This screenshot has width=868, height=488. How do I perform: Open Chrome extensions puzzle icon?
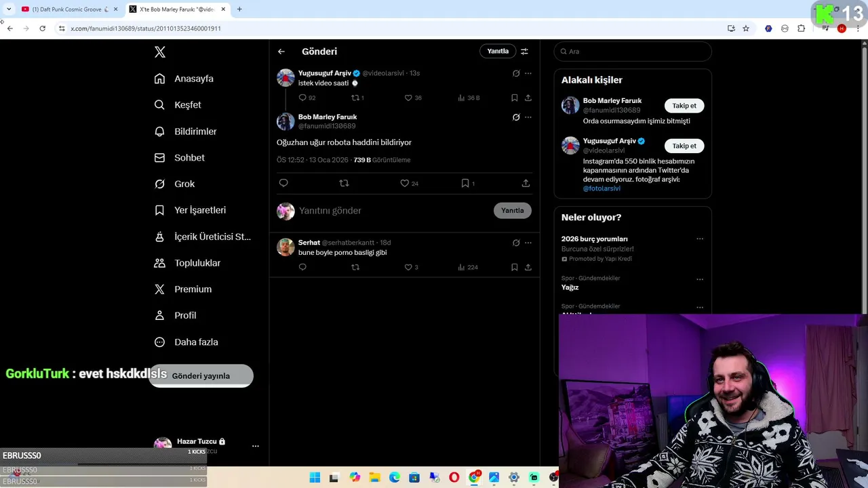pos(802,28)
